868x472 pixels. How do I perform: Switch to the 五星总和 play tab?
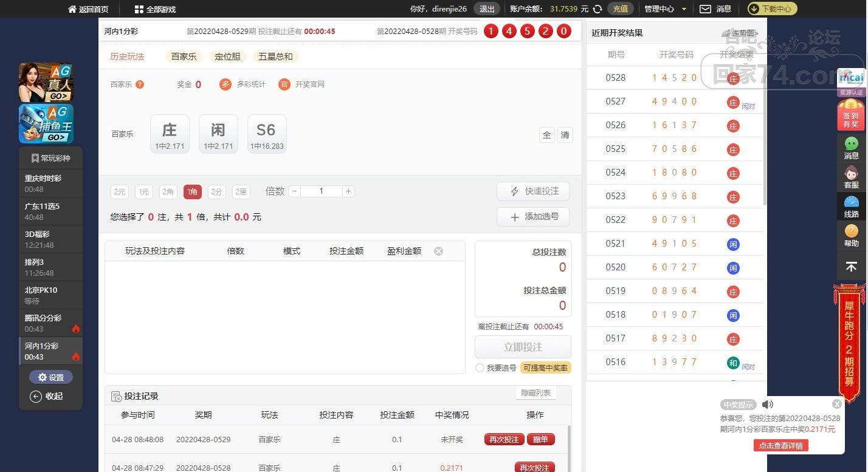275,56
